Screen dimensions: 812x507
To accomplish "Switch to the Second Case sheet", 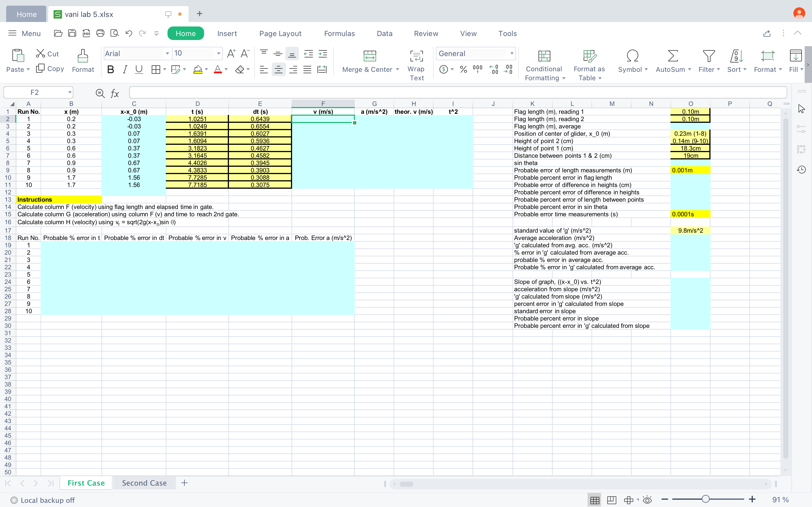I will point(144,483).
